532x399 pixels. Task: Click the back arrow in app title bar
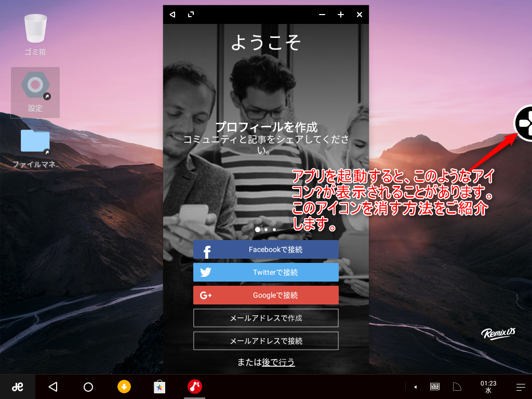[x=172, y=15]
